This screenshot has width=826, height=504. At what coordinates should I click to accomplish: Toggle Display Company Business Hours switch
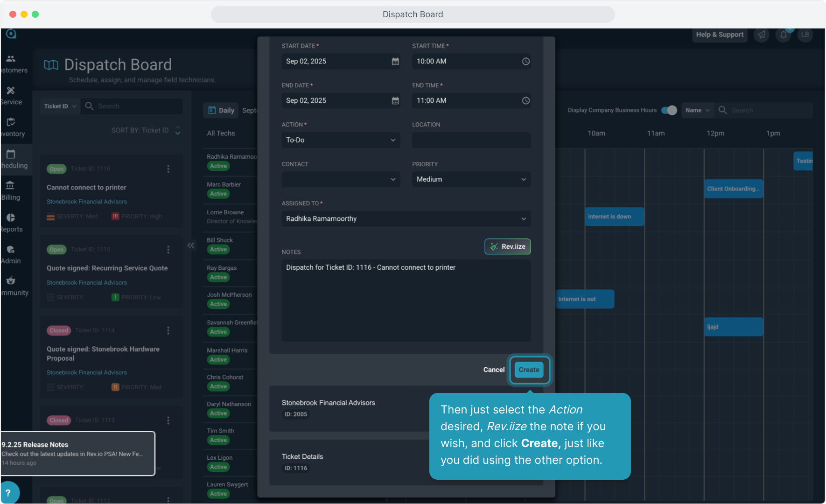(669, 110)
